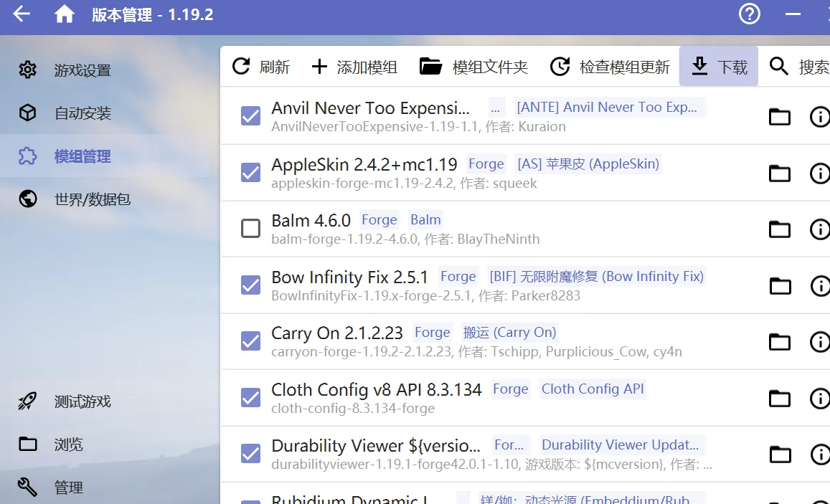Uncheck Anvil Never Too Expensive mod
Viewport: 830px width, 504px height.
pos(250,116)
